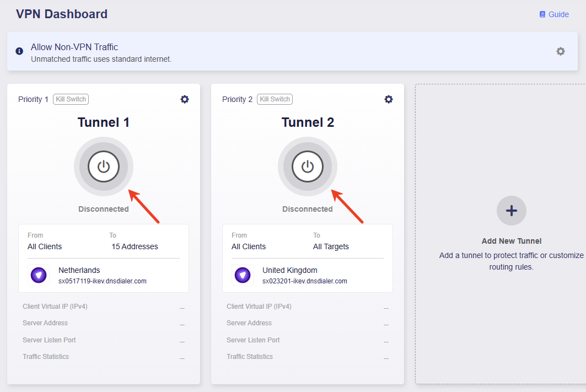Click Add New Tunnel label
Screen dimensions: 586x392
tap(512, 241)
